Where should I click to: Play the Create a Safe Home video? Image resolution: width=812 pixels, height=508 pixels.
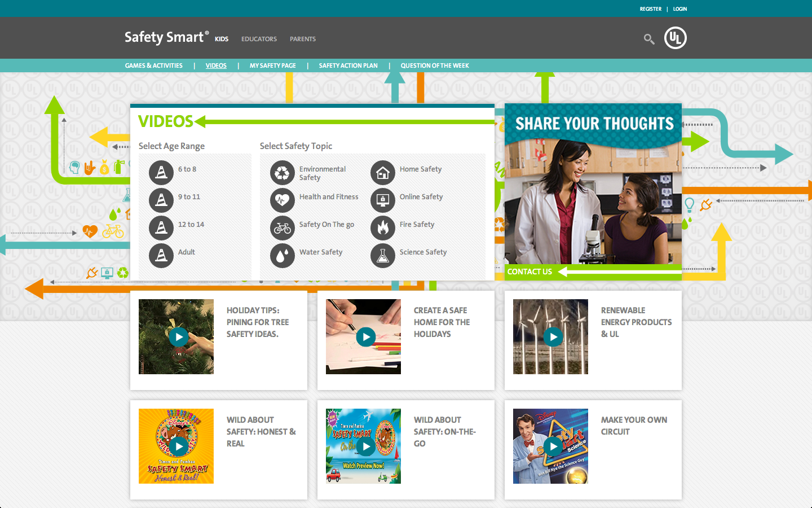click(x=366, y=337)
